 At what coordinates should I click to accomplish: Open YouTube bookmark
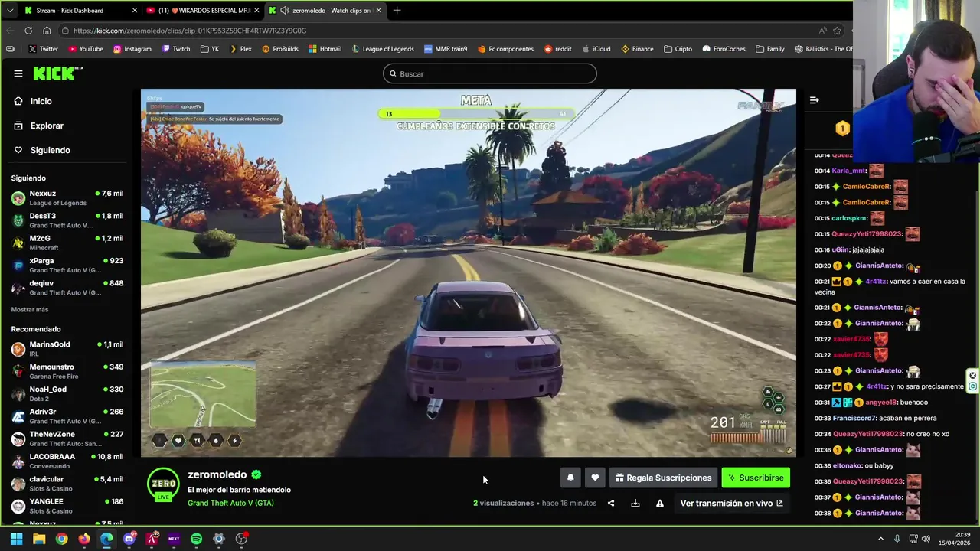[86, 49]
